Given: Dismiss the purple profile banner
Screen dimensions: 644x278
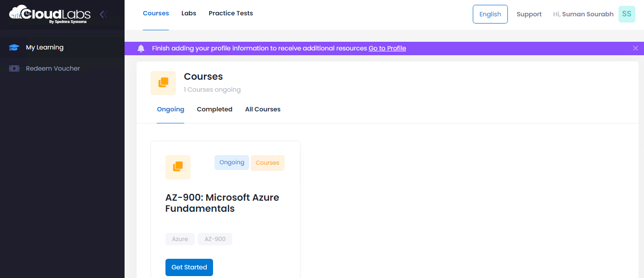Looking at the screenshot, I should (x=635, y=48).
